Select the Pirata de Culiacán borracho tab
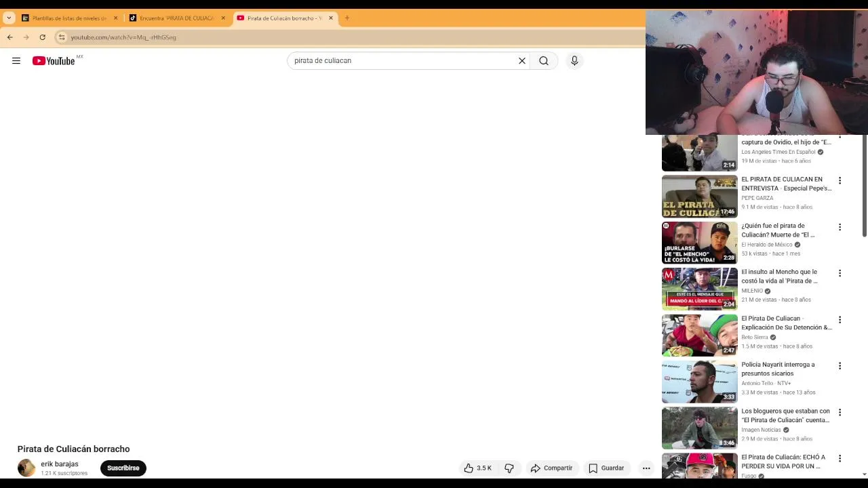The height and width of the screenshot is (488, 868). [x=283, y=18]
